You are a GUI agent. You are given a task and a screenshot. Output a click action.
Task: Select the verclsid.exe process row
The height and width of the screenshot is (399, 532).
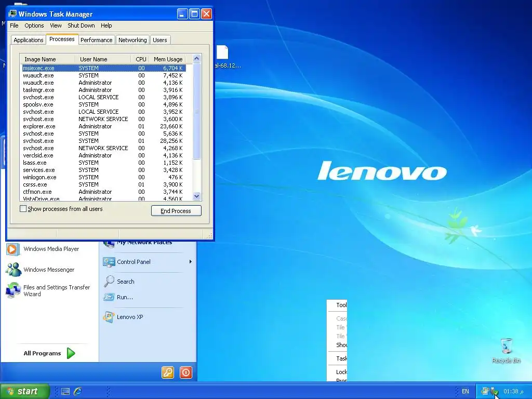(x=103, y=155)
